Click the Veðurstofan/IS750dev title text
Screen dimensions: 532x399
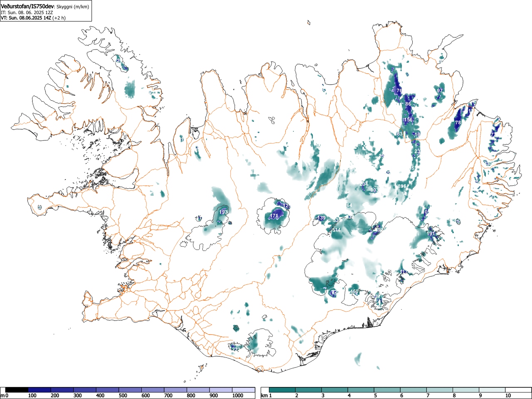pyautogui.click(x=27, y=6)
